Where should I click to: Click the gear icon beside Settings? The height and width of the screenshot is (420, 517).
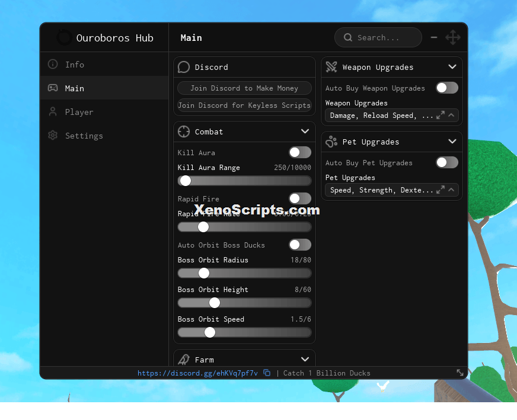[x=53, y=136]
